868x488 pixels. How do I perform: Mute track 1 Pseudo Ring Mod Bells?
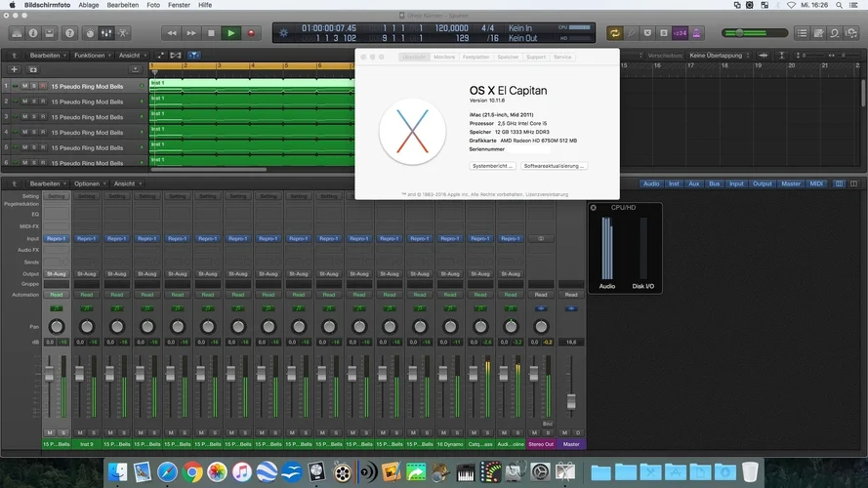(26, 86)
